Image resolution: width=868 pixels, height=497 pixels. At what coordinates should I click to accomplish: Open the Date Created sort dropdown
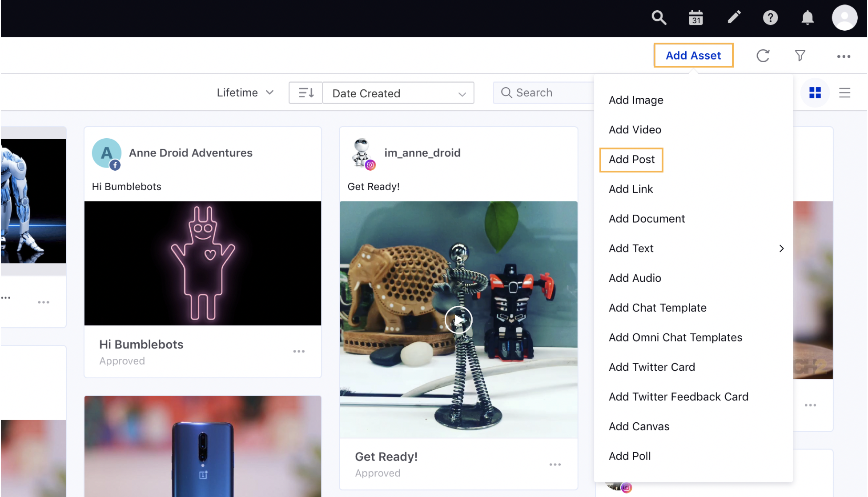click(x=398, y=93)
